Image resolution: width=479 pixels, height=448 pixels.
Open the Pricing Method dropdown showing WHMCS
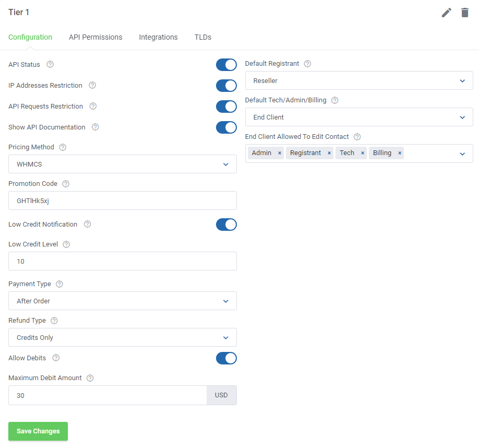pyautogui.click(x=123, y=164)
